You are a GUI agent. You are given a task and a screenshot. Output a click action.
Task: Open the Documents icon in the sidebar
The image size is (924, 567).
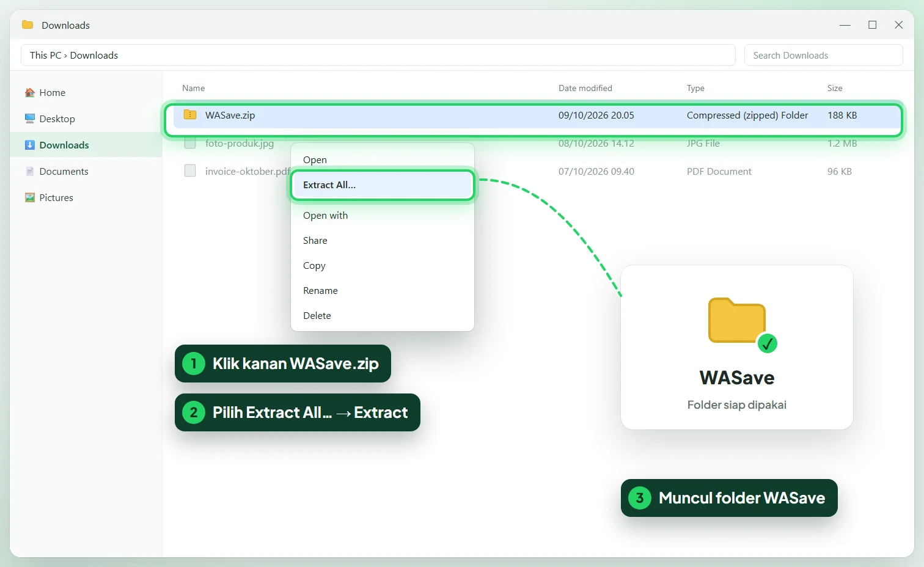tap(30, 171)
